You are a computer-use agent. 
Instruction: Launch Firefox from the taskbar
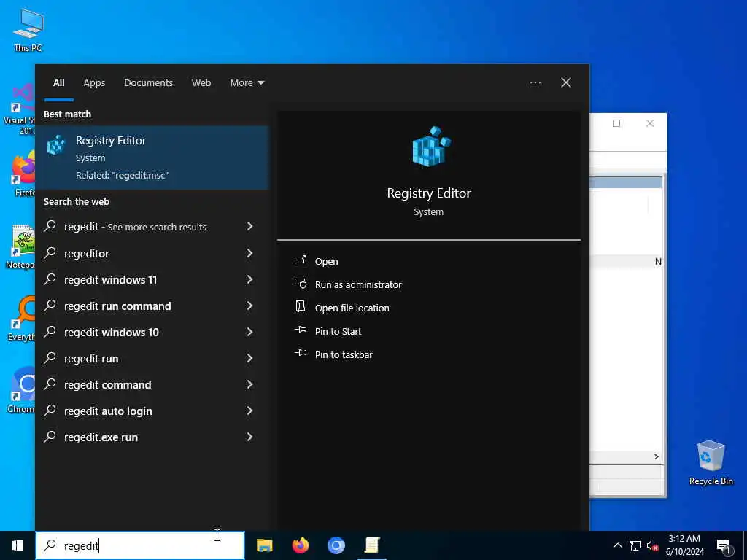[x=300, y=545]
